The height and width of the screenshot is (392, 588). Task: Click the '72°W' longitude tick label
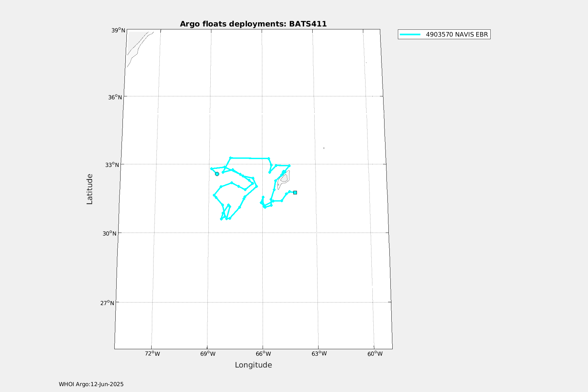click(x=153, y=354)
